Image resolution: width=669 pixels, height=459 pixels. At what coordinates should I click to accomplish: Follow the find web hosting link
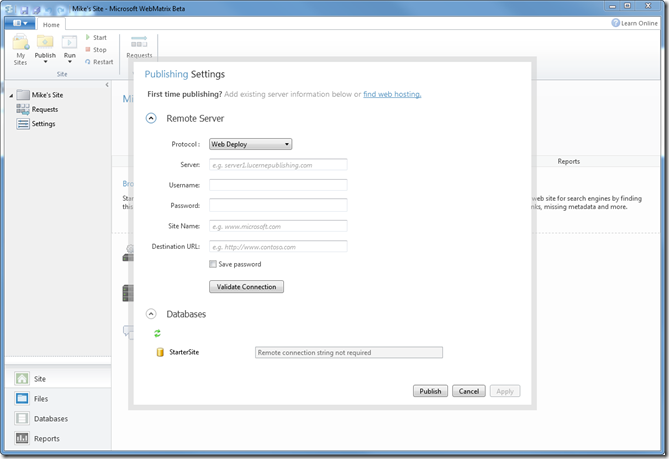pyautogui.click(x=392, y=94)
